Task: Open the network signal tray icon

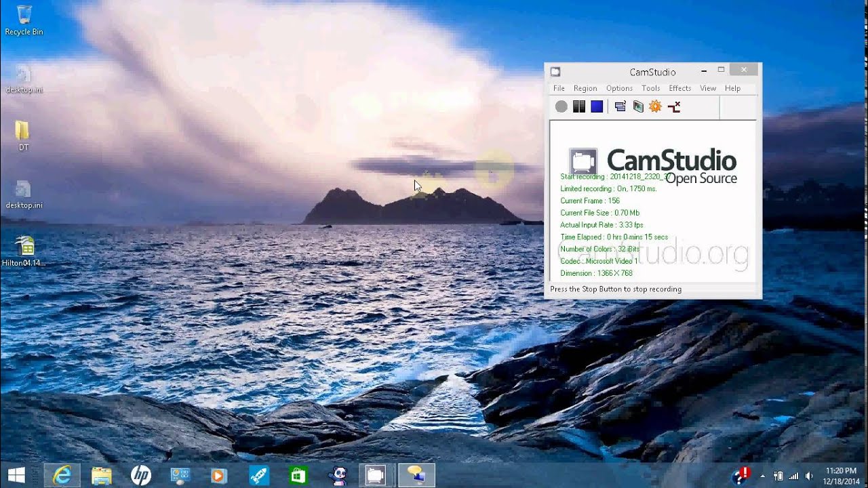Action: [793, 476]
